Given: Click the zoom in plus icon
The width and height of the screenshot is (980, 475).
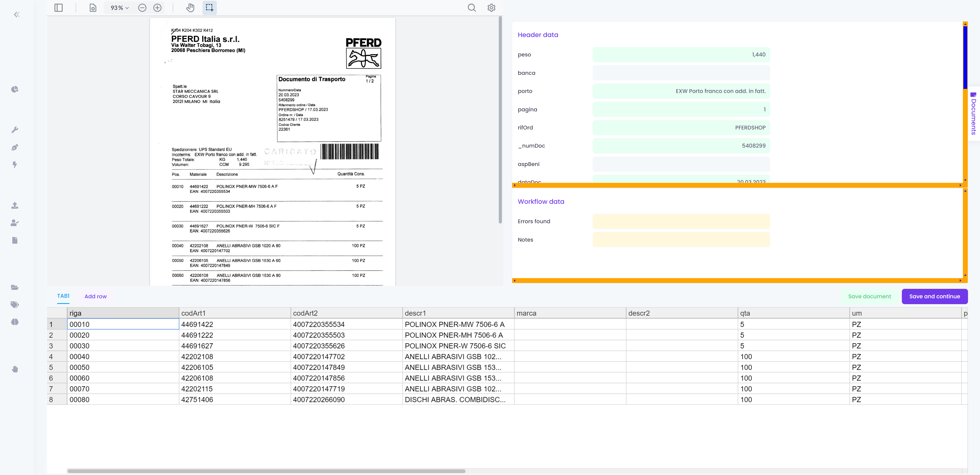Looking at the screenshot, I should click(157, 8).
